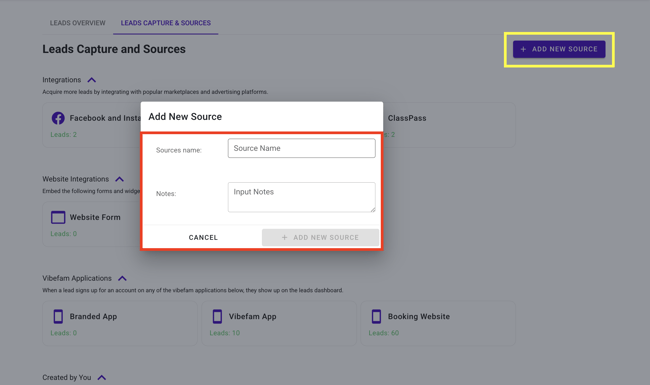650x385 pixels.
Task: Click the Facebook card Leads: 2 text
Action: 63,135
